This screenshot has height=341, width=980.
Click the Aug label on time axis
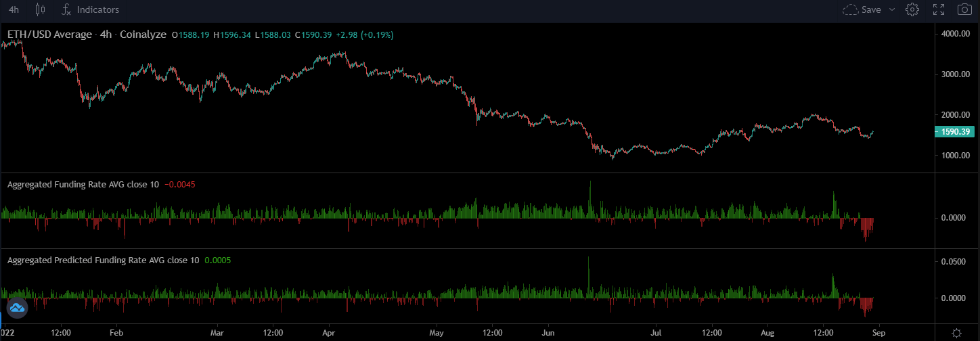[767, 333]
